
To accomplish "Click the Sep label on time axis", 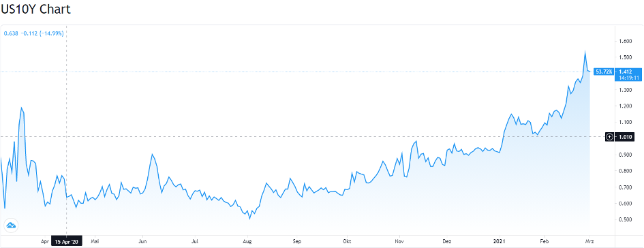I will pyautogui.click(x=298, y=241).
